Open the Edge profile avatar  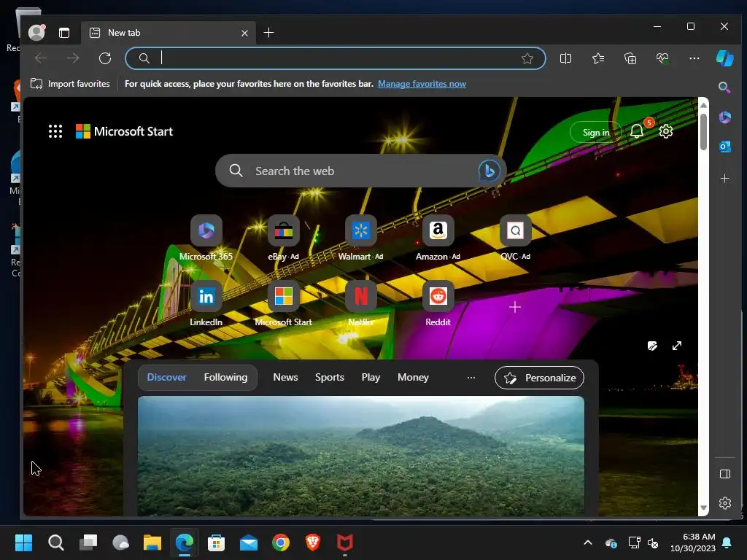[36, 32]
